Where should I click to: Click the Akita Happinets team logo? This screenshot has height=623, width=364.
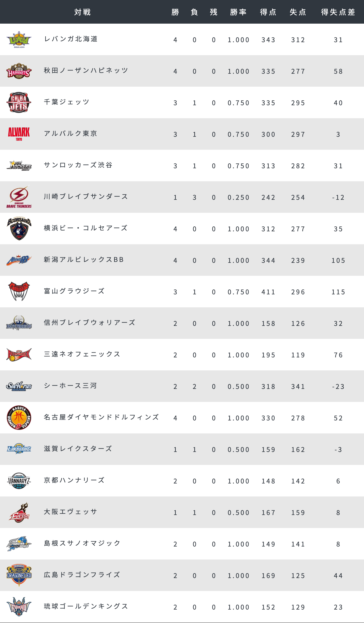[19, 71]
